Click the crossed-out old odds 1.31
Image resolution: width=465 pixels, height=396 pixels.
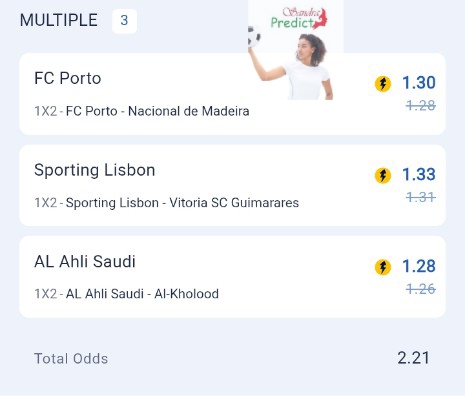[x=421, y=197]
